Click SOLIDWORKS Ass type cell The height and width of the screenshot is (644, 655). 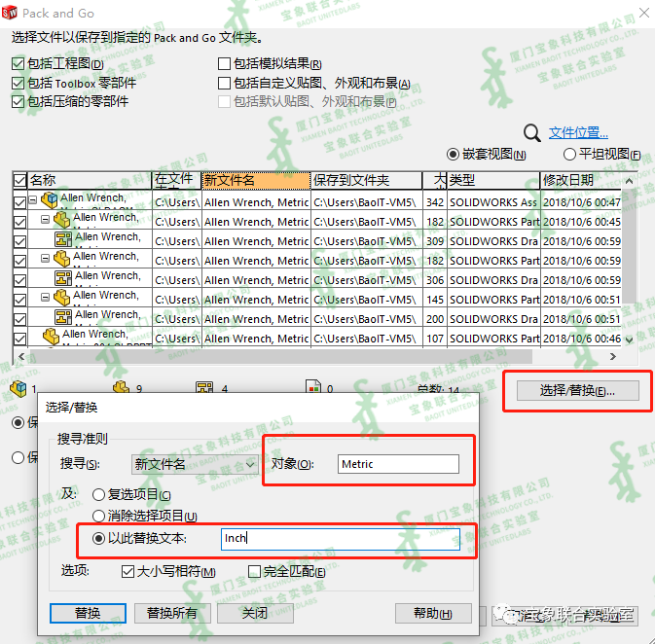(493, 202)
